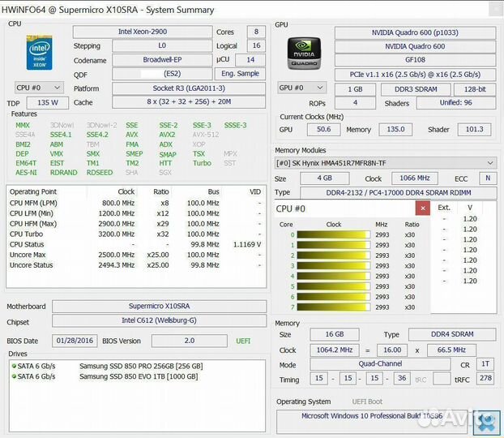Click the memory clock 1064.2 MHz field
This screenshot has height=438, width=504.
click(335, 350)
